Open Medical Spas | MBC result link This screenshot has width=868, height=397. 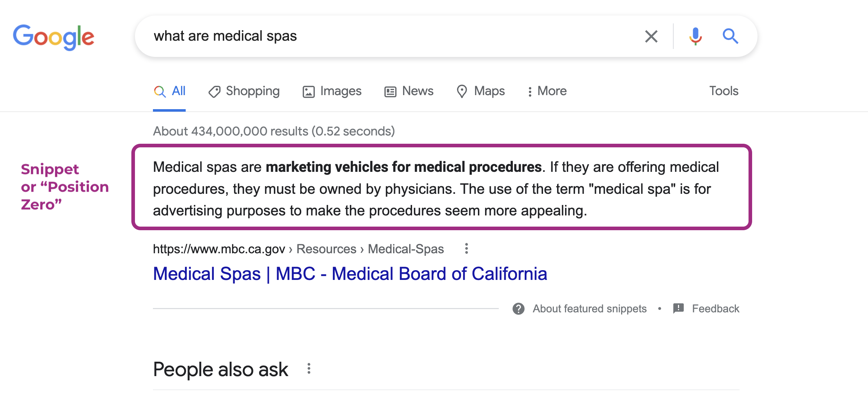[350, 274]
